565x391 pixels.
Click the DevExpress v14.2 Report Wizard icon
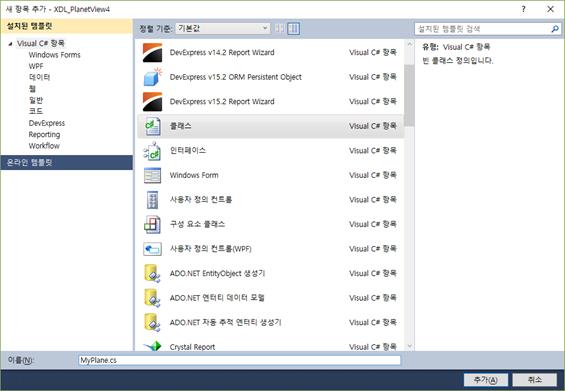click(x=152, y=53)
